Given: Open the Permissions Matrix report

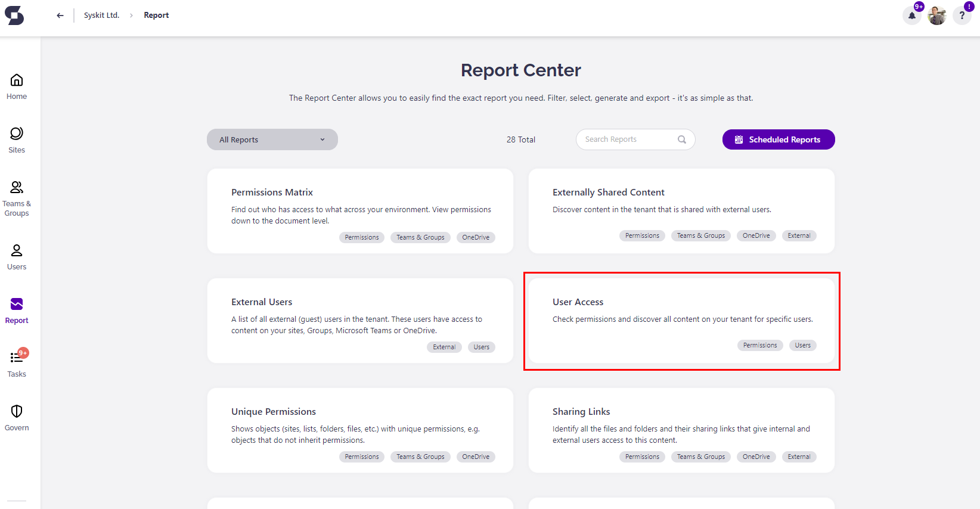Looking at the screenshot, I should tap(360, 211).
